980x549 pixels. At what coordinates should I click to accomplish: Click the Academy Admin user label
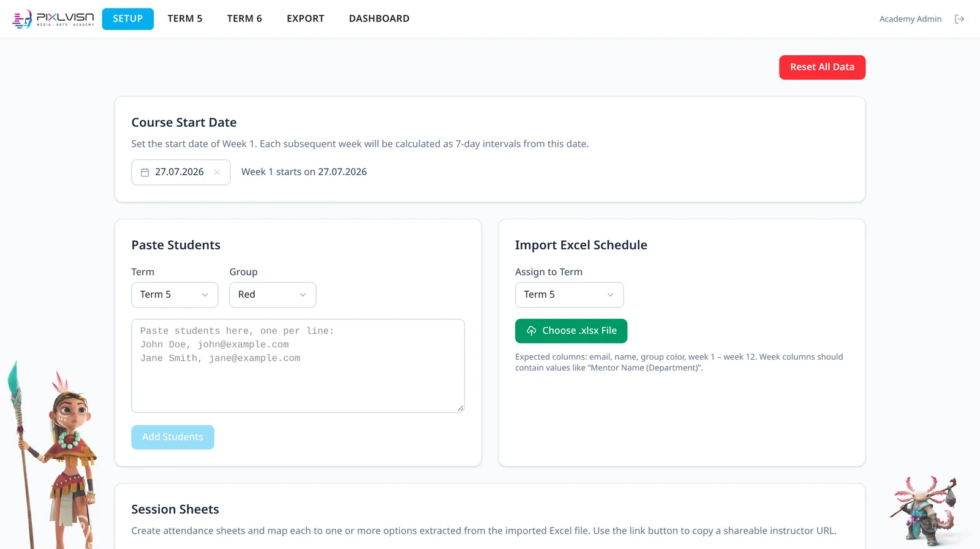(x=910, y=19)
